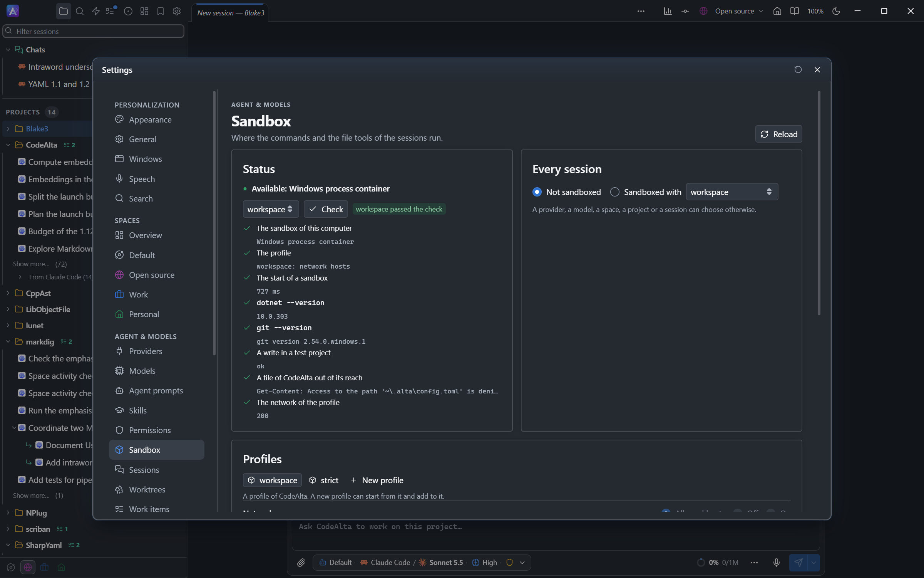This screenshot has width=924, height=578.
Task: Click the Open source globe icon in bottom bar
Action: 28,567
